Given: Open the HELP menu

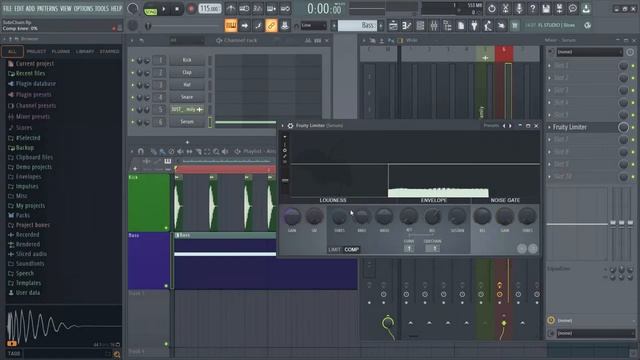Looking at the screenshot, I should coord(116,8).
